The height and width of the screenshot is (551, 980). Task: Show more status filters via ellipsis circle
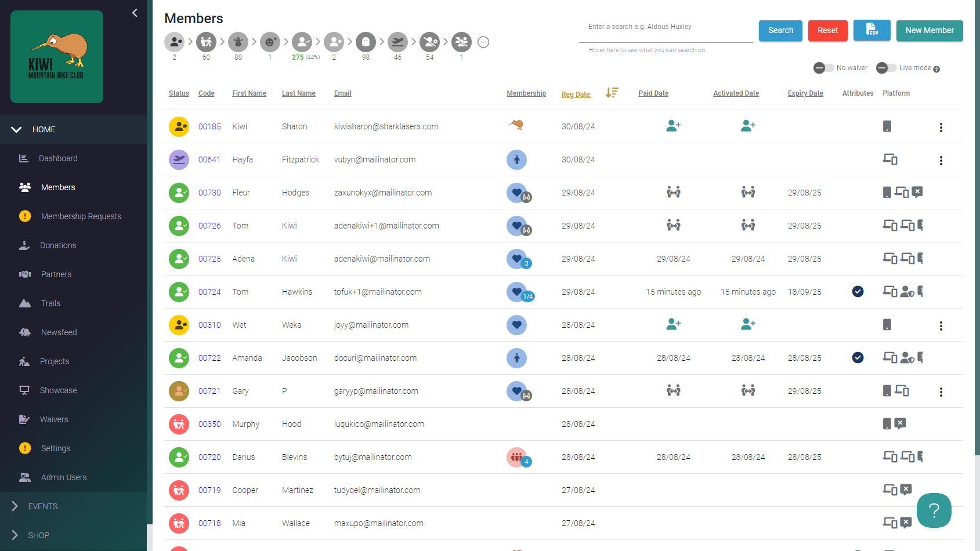tap(483, 42)
